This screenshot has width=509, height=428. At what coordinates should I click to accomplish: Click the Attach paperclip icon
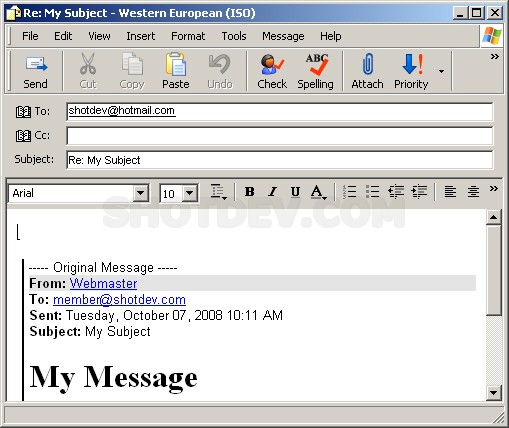coord(367,64)
